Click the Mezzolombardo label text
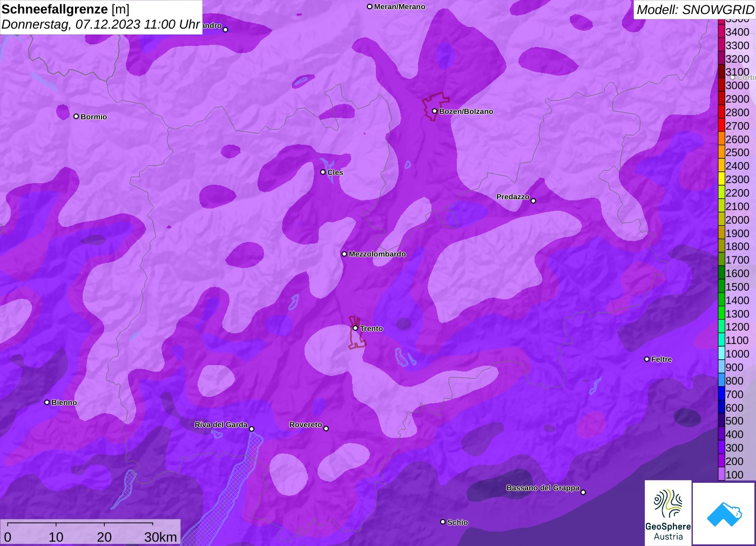 point(377,254)
